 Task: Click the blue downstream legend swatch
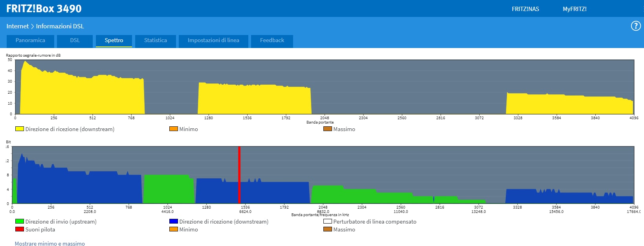coord(173,222)
